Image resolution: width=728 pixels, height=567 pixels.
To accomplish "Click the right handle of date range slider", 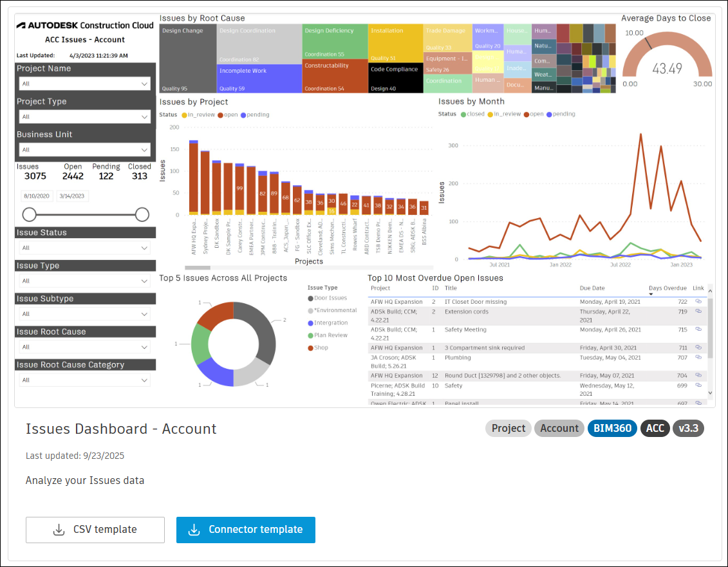I will pyautogui.click(x=142, y=214).
